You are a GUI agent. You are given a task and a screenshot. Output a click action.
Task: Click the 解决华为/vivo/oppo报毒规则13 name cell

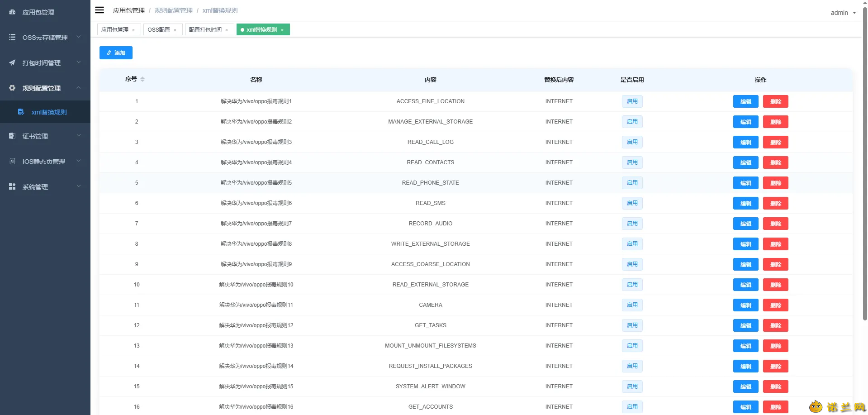pos(256,346)
